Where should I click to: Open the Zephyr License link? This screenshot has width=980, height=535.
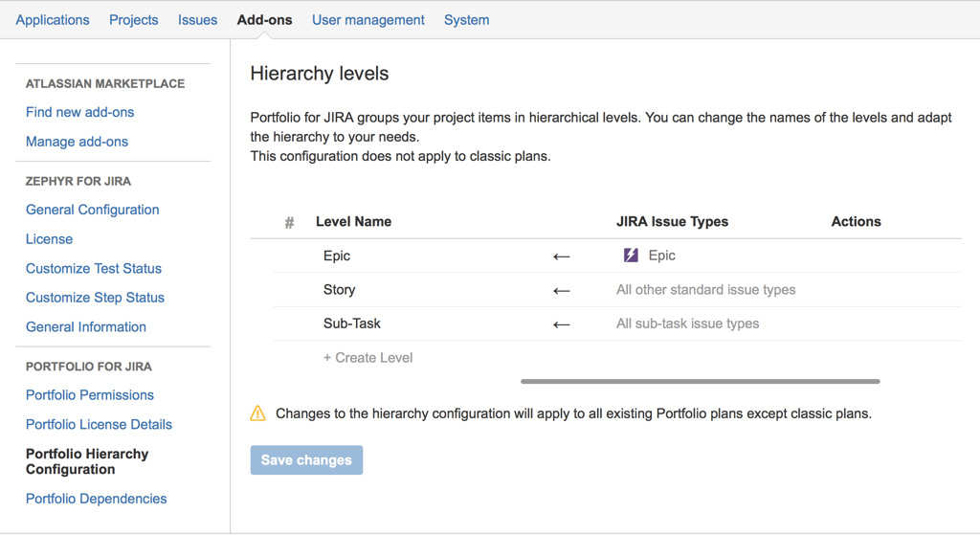(x=50, y=238)
